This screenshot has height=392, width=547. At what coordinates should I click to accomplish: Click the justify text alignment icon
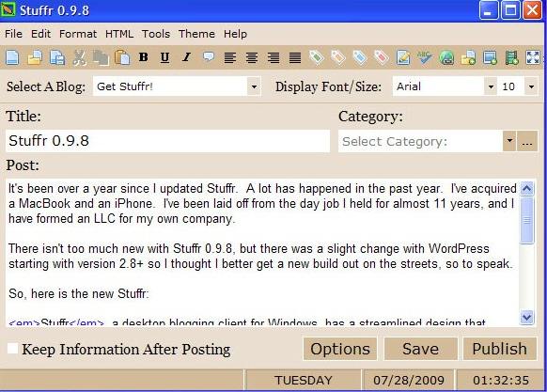pos(295,57)
